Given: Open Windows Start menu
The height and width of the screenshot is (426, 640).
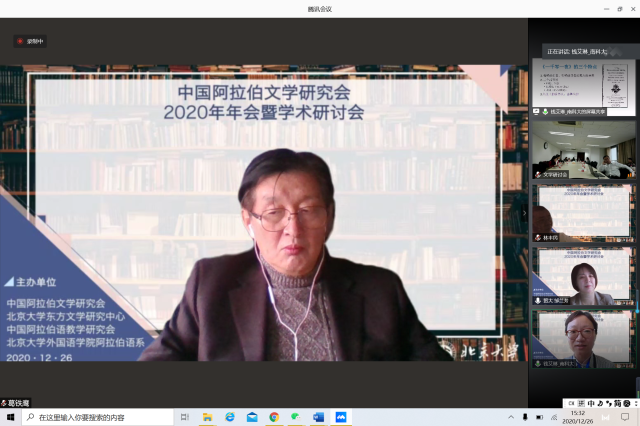Looking at the screenshot, I should [x=10, y=417].
